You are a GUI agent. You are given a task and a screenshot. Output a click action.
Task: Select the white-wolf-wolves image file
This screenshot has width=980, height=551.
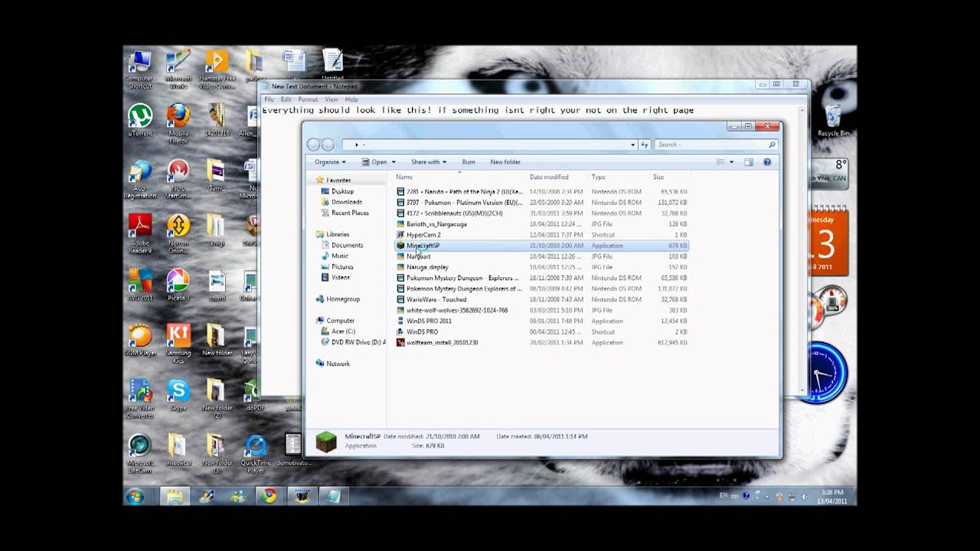coord(541,311)
